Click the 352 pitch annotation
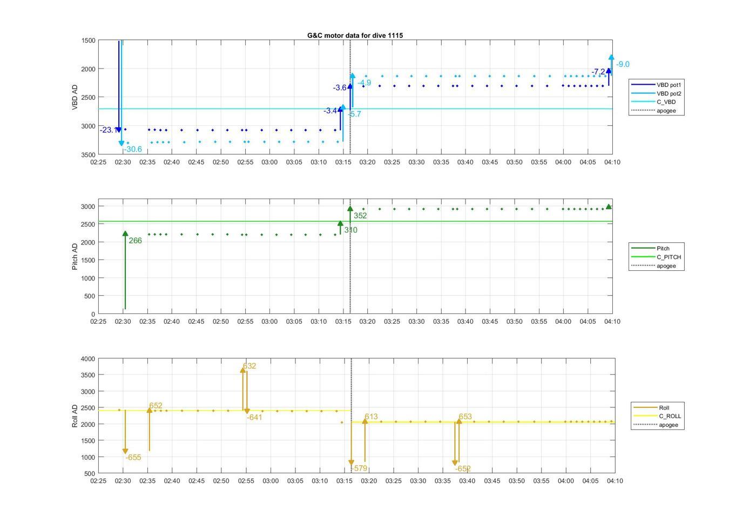Viewport: 756px width, 532px height. (360, 215)
